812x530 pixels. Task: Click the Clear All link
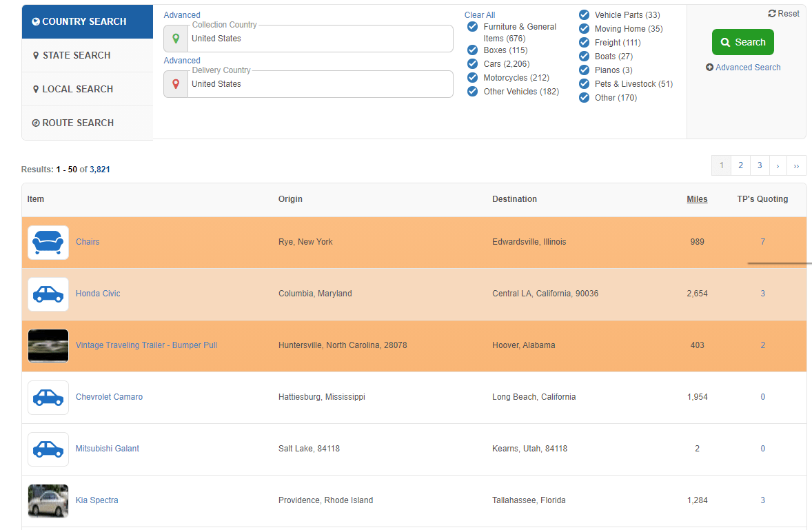coord(480,15)
